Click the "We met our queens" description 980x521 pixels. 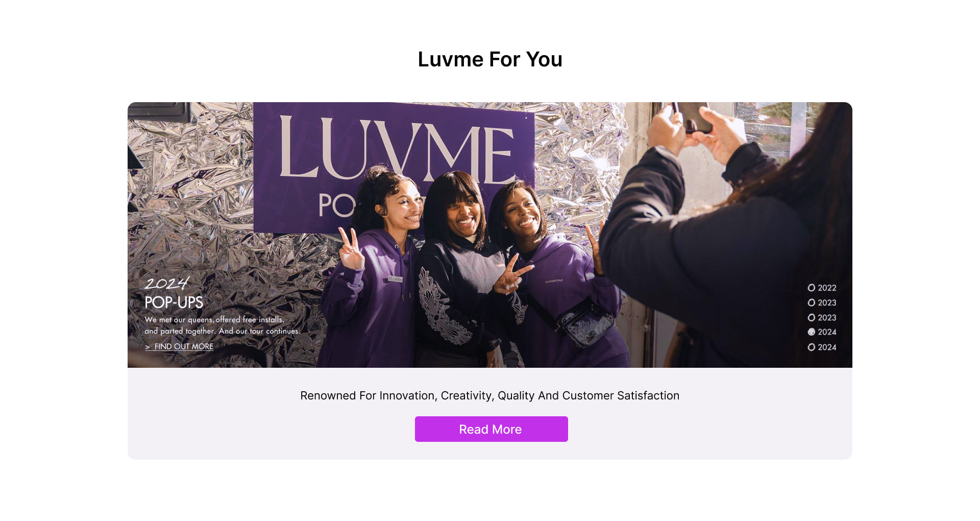[x=222, y=325]
